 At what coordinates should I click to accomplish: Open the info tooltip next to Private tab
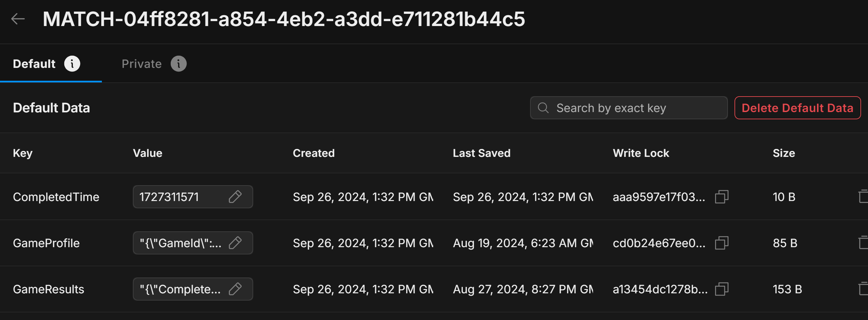(x=179, y=63)
